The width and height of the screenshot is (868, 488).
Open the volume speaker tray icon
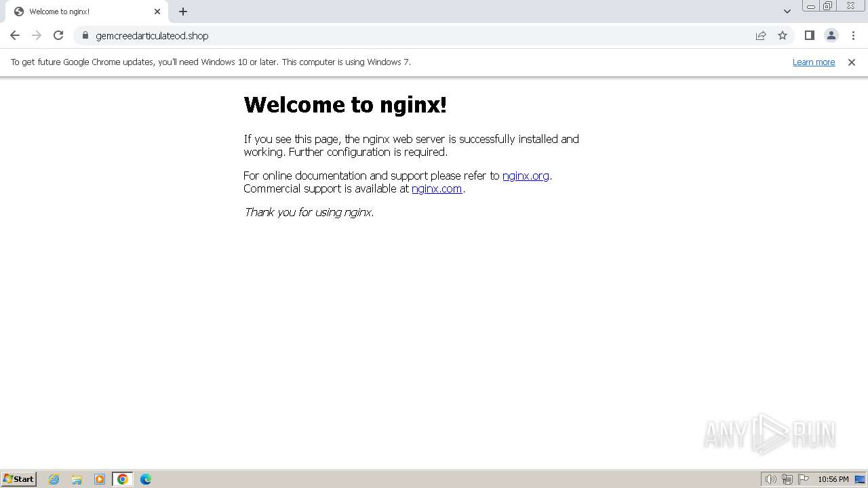(x=770, y=479)
